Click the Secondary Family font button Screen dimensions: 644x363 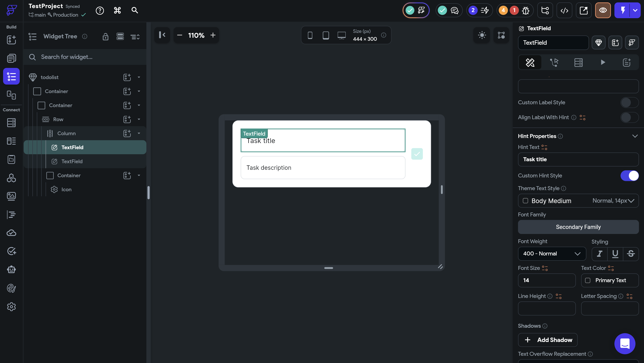tap(578, 227)
